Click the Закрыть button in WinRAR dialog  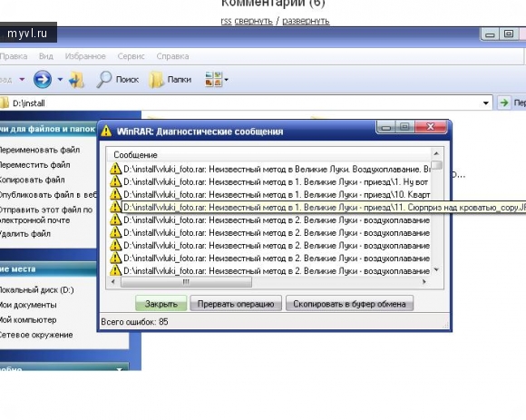pyautogui.click(x=161, y=304)
